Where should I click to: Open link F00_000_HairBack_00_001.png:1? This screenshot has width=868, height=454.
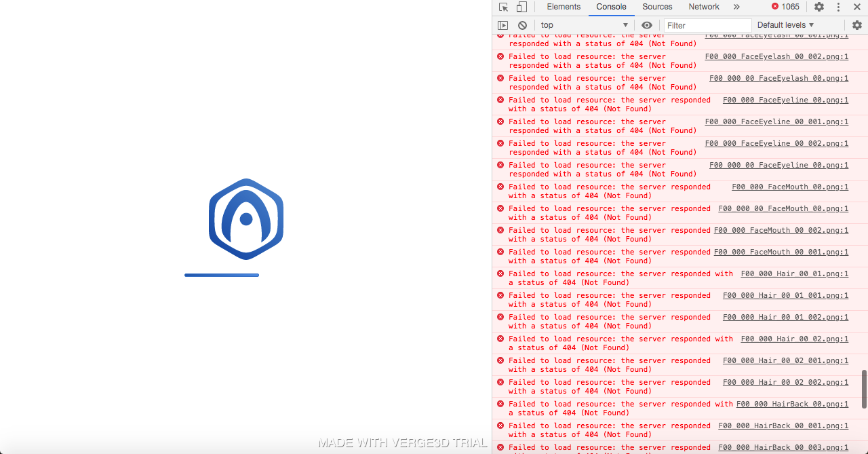[783, 425]
